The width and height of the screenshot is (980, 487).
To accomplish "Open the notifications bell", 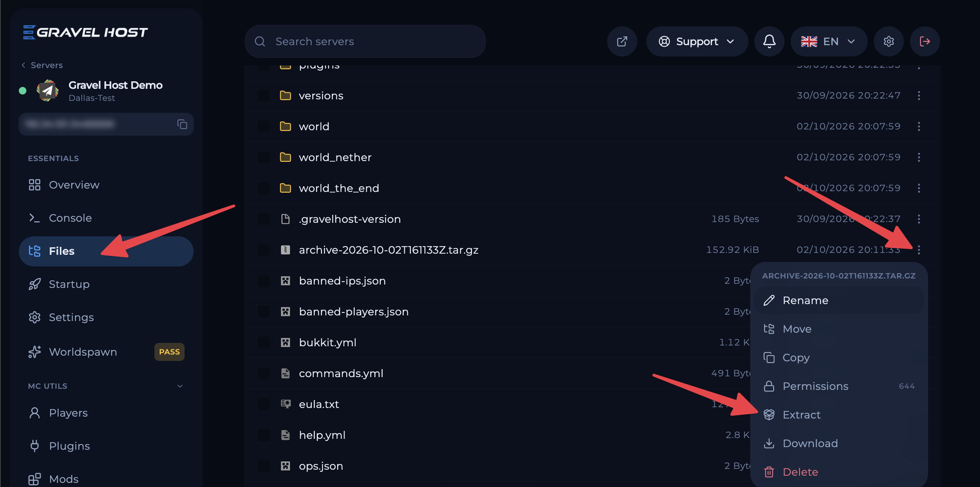I will [769, 41].
